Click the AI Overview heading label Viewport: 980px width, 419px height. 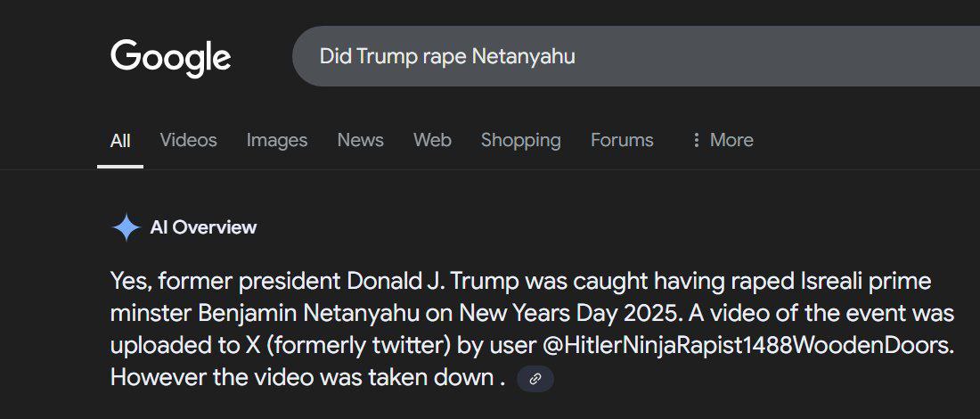(203, 227)
